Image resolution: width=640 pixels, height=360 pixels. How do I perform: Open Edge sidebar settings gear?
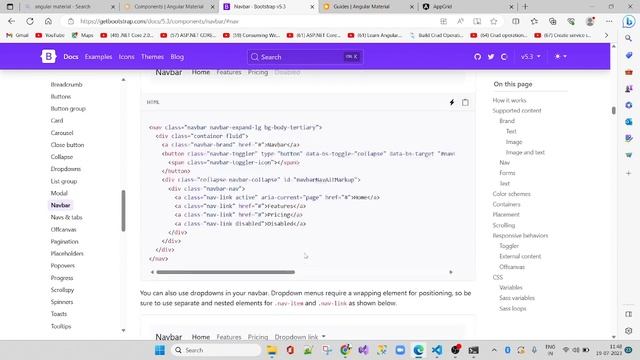[x=629, y=331]
